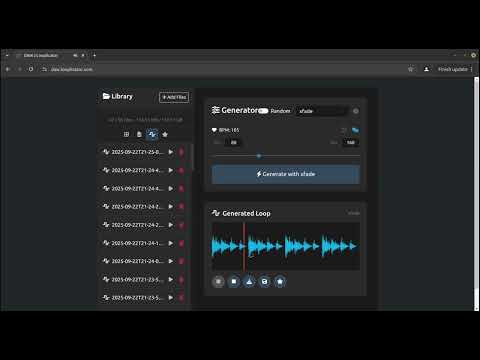Click waveform icon of the 2025-09-22T21-24-0 row
This screenshot has height=360, width=480.
[106, 261]
